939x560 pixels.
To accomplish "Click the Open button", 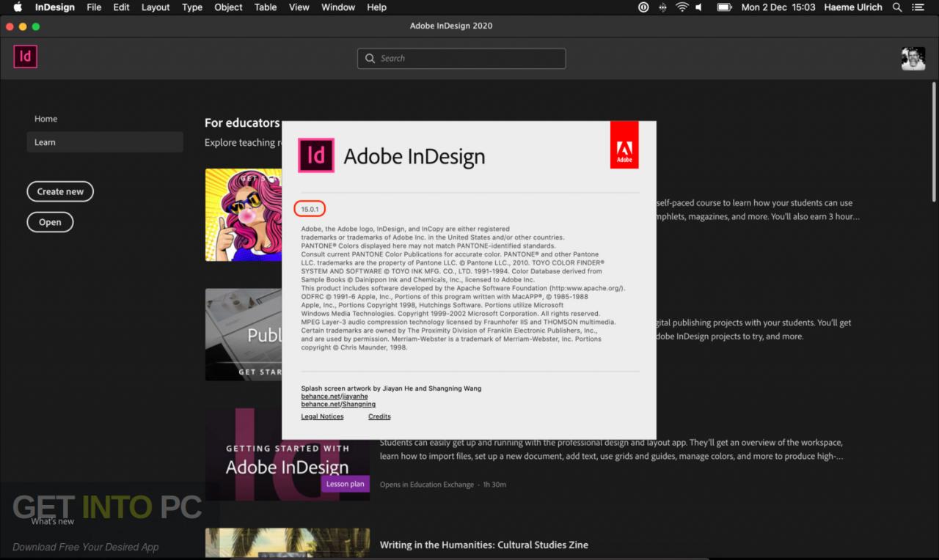I will point(50,222).
